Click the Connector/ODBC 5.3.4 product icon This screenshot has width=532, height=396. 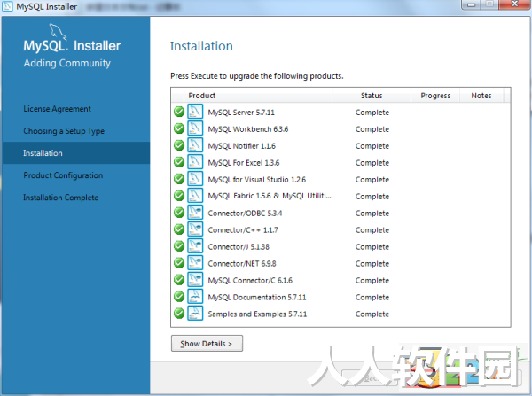tap(195, 213)
